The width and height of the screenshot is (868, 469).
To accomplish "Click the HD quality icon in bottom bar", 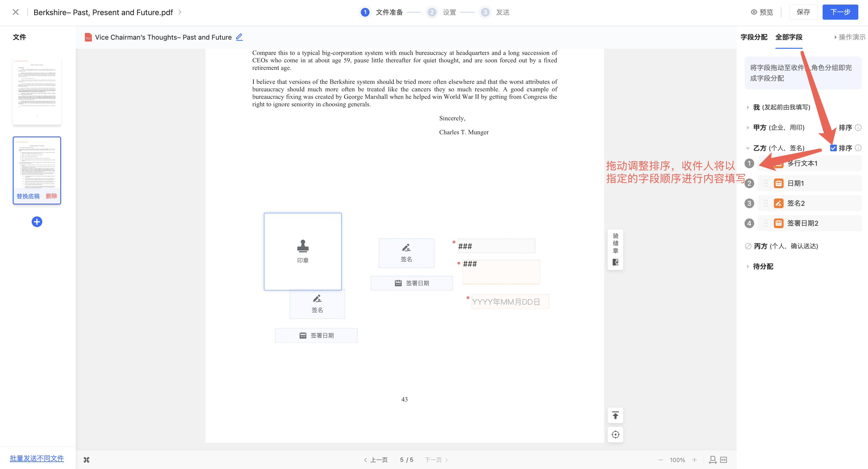I will (x=723, y=460).
